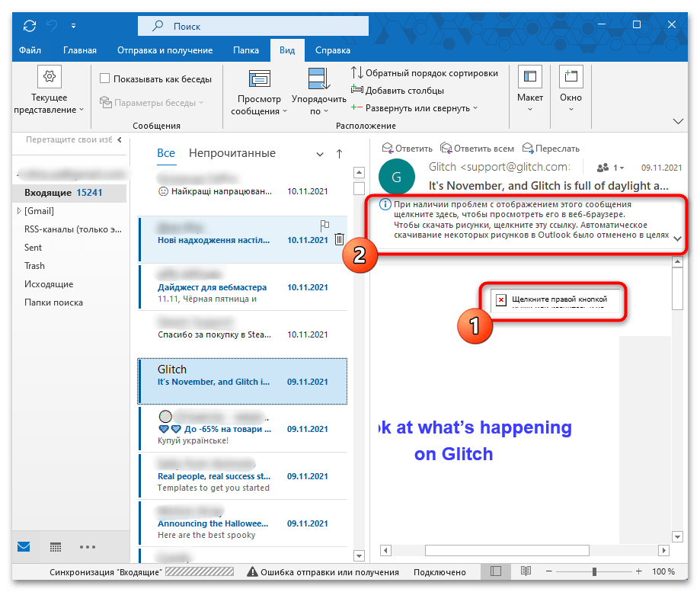700x592 pixels.
Task: Click the Message Preview icon
Action: point(259,78)
